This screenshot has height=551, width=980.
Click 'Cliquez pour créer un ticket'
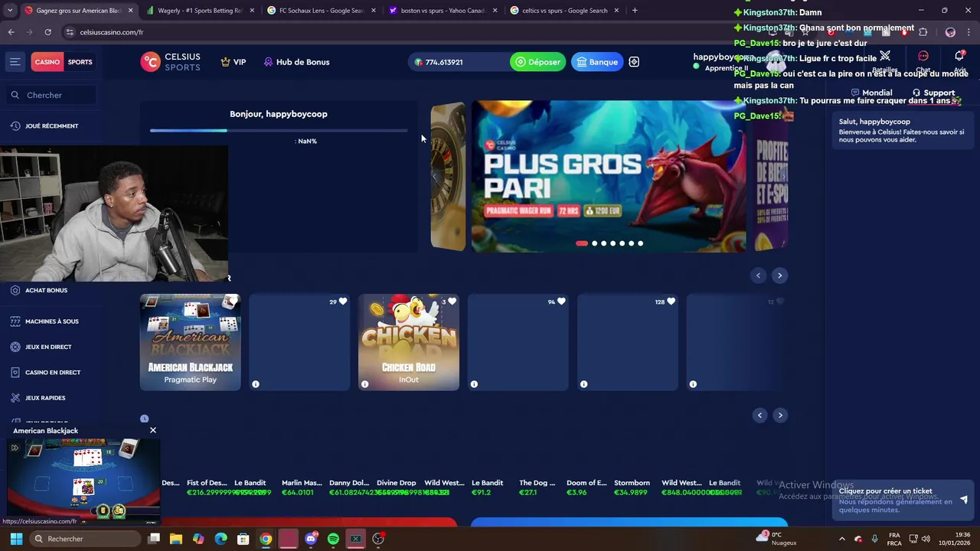click(x=885, y=491)
